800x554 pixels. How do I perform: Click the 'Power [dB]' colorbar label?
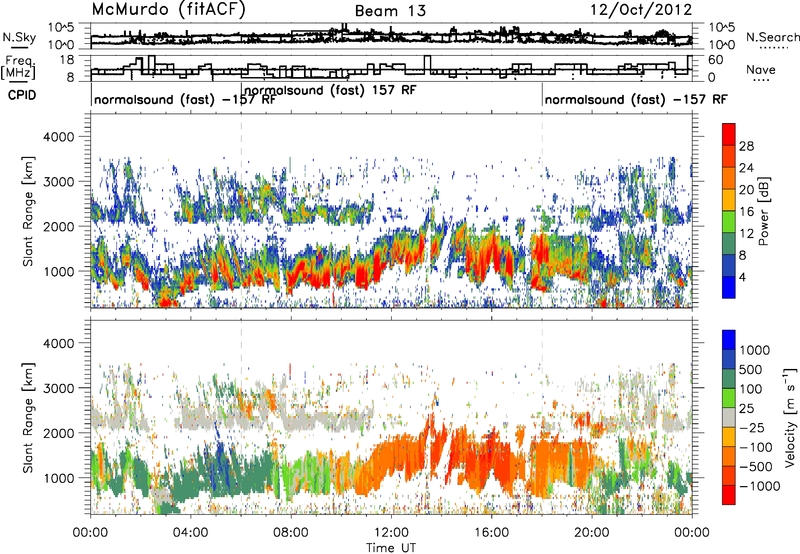click(x=763, y=211)
